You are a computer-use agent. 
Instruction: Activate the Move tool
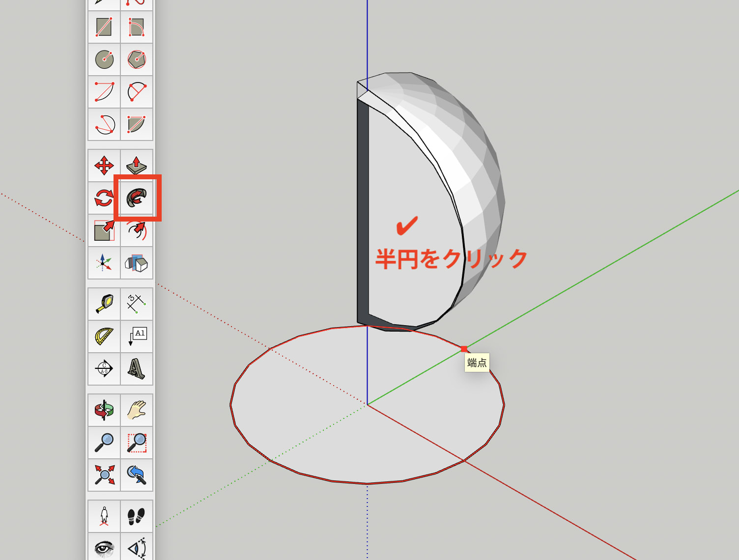[x=104, y=166]
